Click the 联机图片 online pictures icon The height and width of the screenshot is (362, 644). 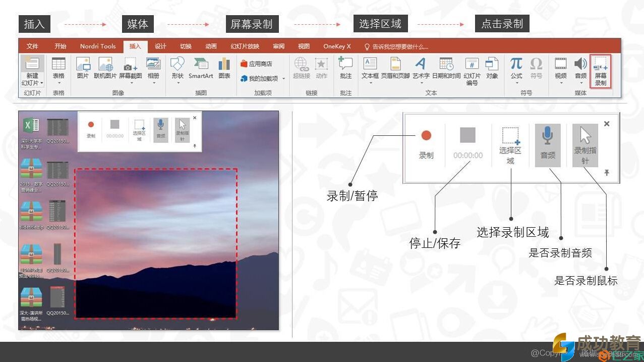click(105, 68)
